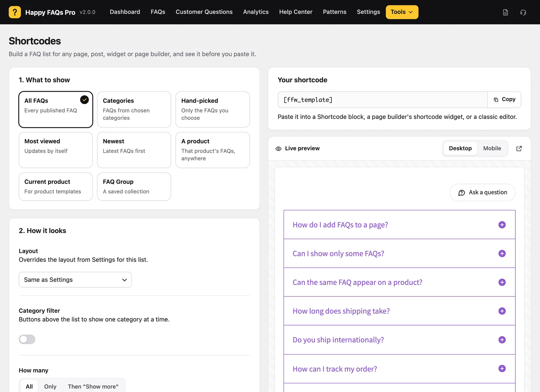This screenshot has height=392, width=540.
Task: Switch live preview to Mobile
Action: 492,149
